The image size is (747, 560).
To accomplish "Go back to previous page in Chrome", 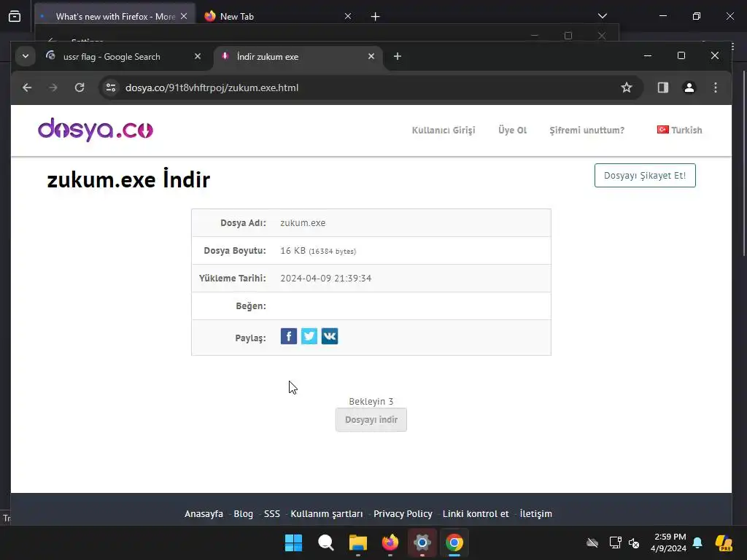I will coord(27,87).
